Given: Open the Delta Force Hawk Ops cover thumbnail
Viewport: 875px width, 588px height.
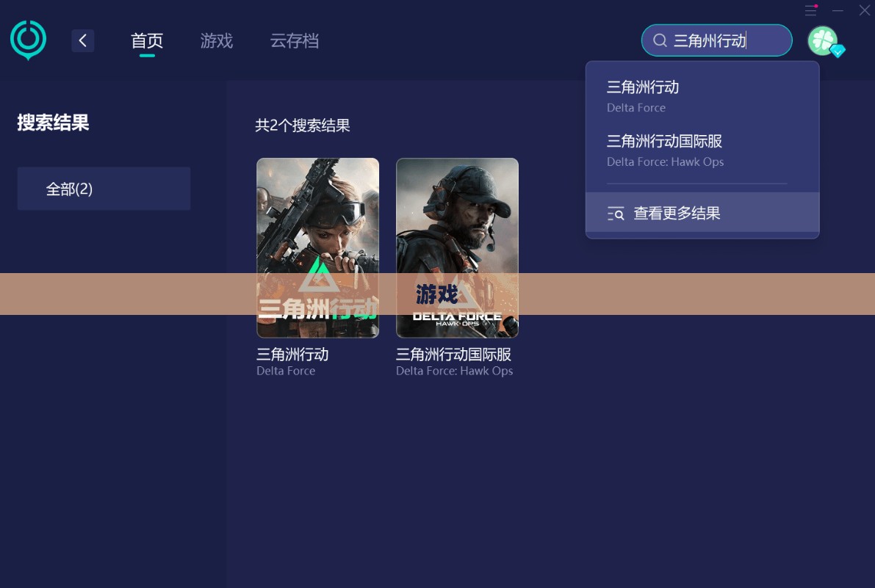Looking at the screenshot, I should pyautogui.click(x=457, y=247).
